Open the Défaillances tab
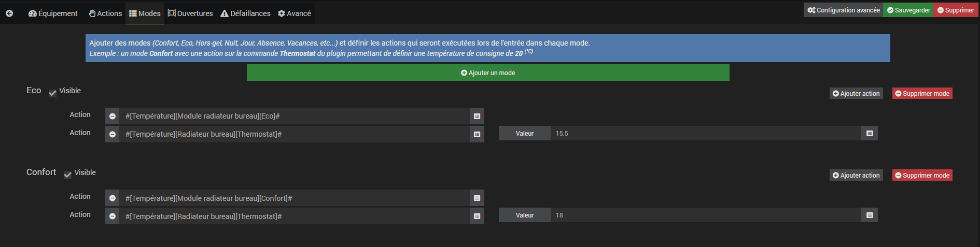This screenshot has width=980, height=247. point(245,13)
